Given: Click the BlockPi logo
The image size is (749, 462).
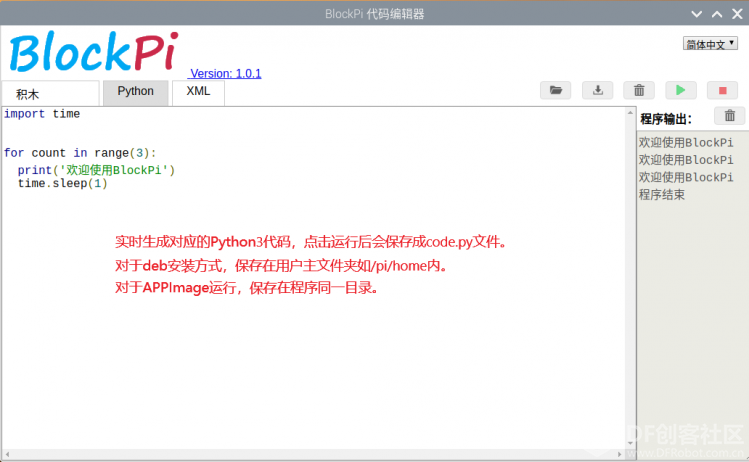Looking at the screenshot, I should (93, 52).
